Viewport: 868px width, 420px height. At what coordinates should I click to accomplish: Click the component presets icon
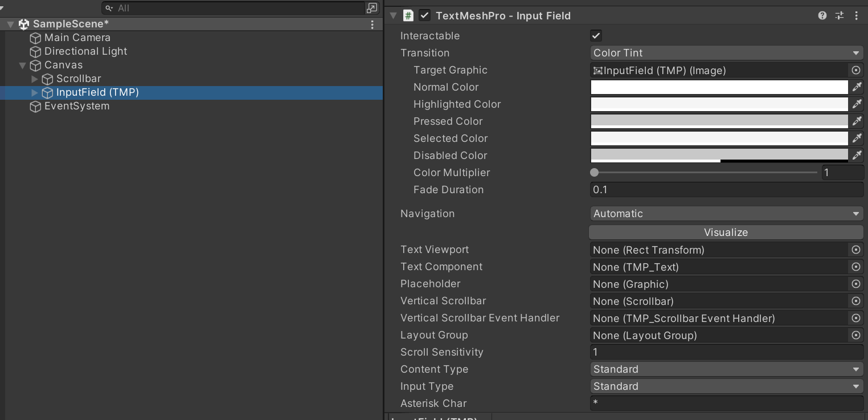[839, 15]
